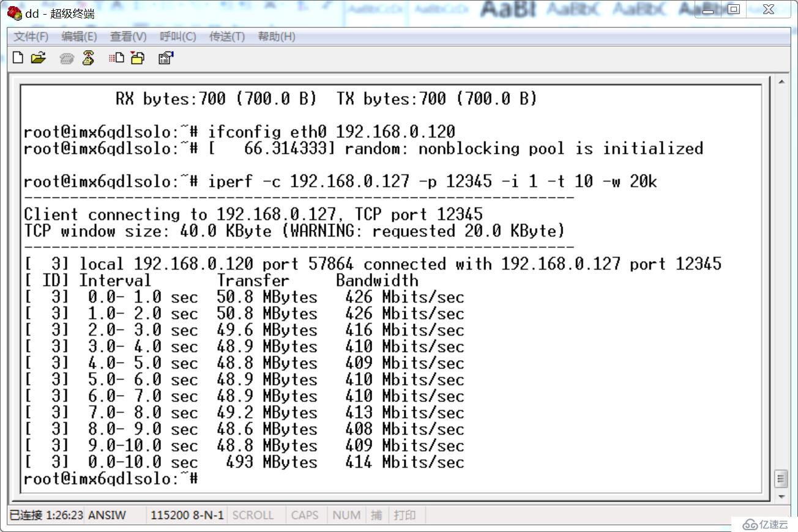The width and height of the screenshot is (798, 532).
Task: Click the NUM indicator in status bar
Action: [x=346, y=515]
